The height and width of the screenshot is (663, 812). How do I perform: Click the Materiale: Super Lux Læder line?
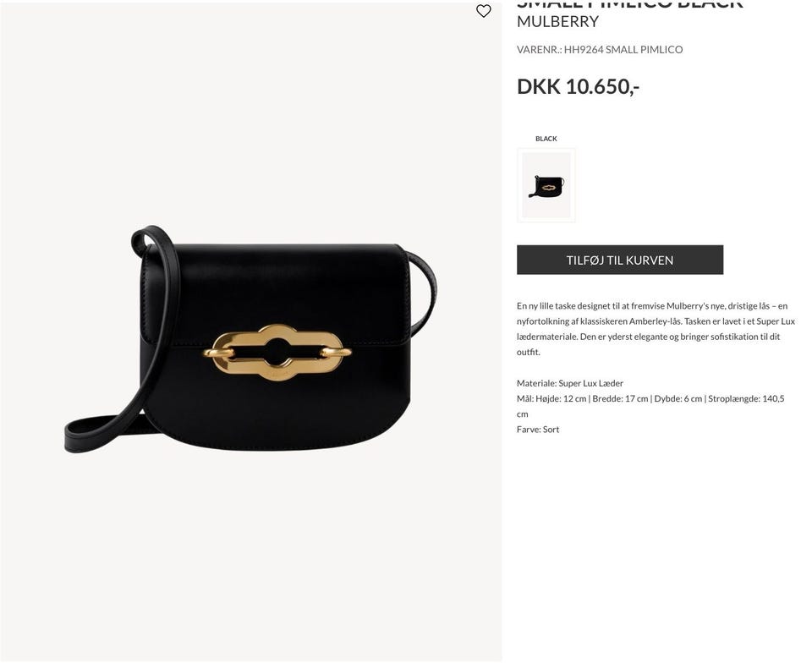click(569, 383)
